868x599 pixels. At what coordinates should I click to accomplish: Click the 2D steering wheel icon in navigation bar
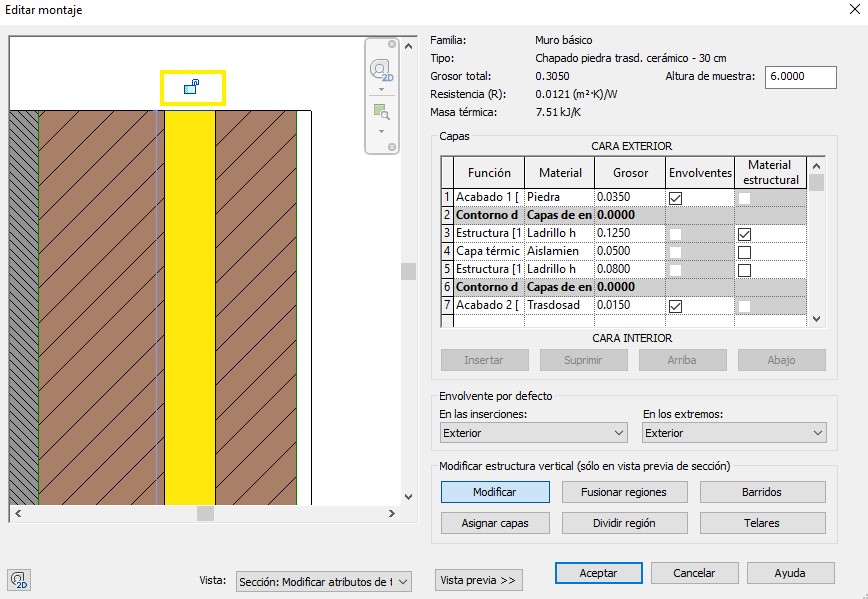[381, 70]
